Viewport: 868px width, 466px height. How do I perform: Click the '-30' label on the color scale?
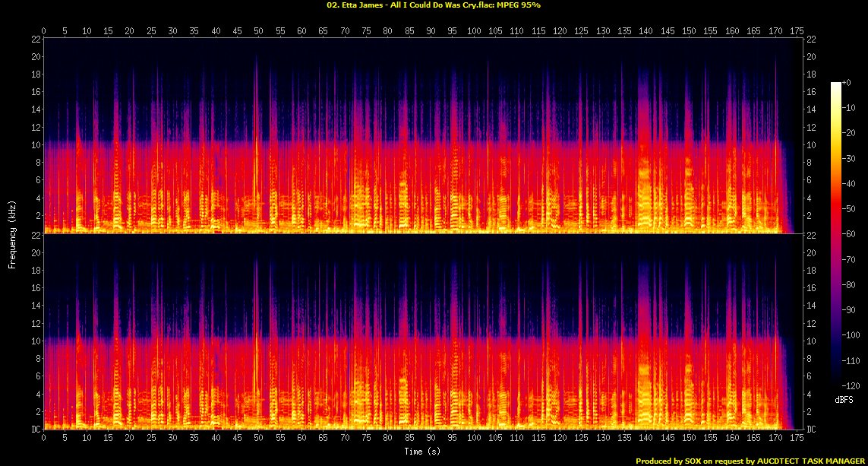coord(848,158)
